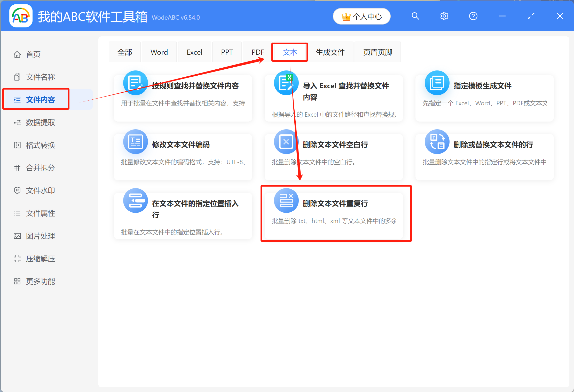Select the 全部 tab

[x=125, y=52]
